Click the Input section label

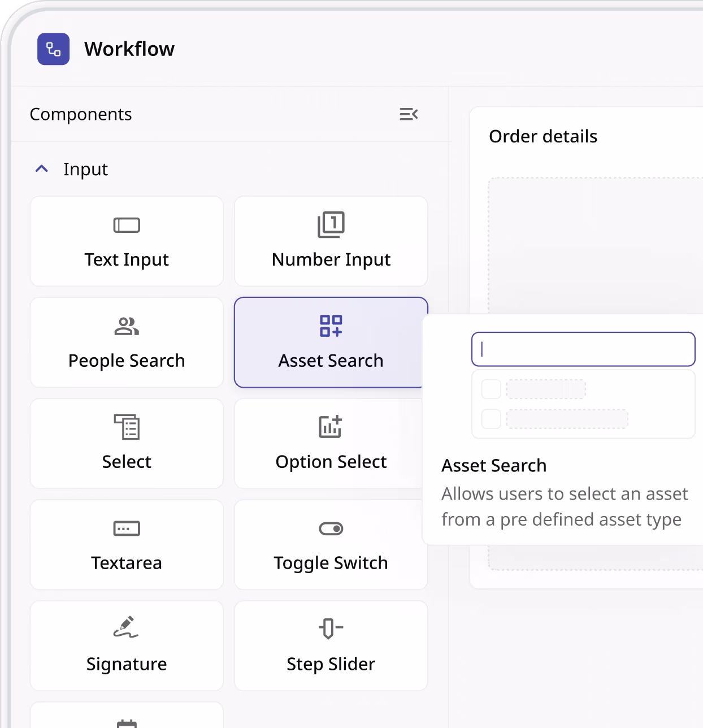pyautogui.click(x=85, y=169)
